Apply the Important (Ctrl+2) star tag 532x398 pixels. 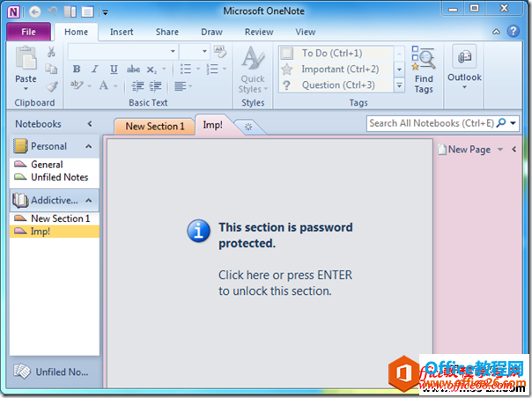(x=336, y=70)
